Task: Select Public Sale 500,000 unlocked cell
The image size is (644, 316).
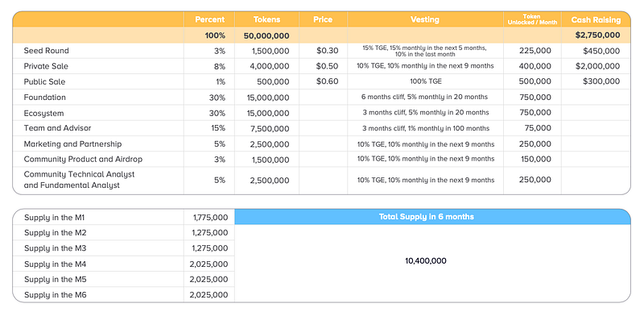Action: point(535,81)
